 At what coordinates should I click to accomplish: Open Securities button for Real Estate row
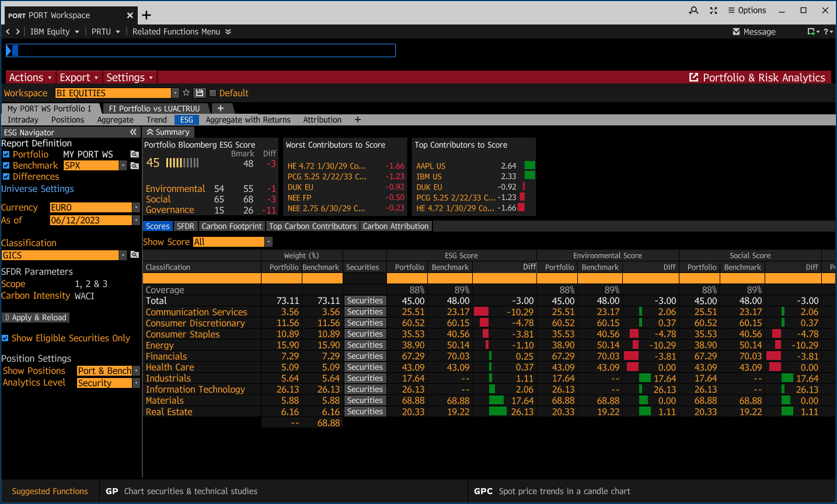[365, 412]
